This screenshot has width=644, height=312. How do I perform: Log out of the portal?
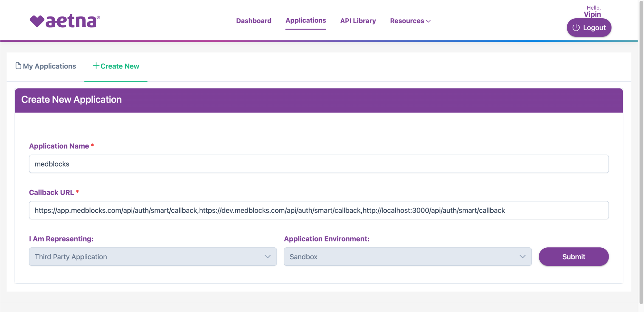tap(589, 28)
